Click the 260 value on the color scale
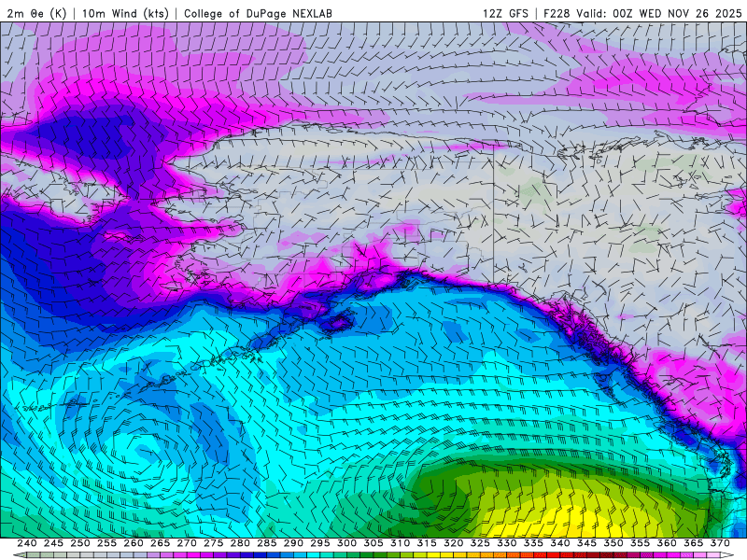This screenshot has height=560, width=747. pyautogui.click(x=134, y=543)
